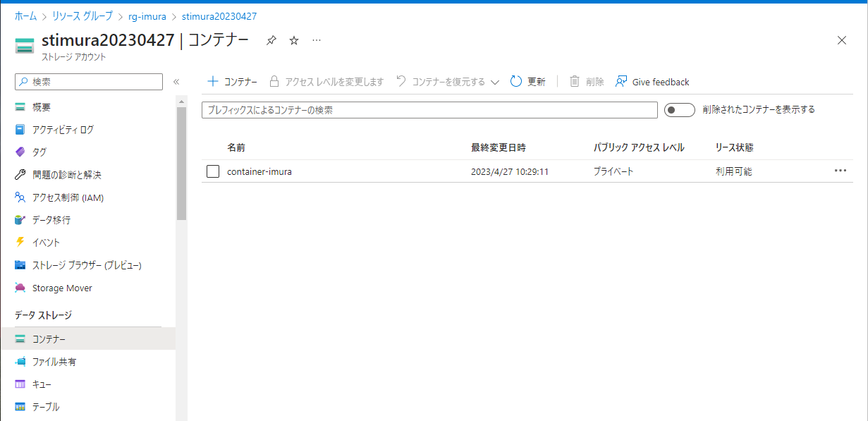Image resolution: width=868 pixels, height=421 pixels.
Task: Click the 利用可能 lease state cell
Action: [x=733, y=171]
